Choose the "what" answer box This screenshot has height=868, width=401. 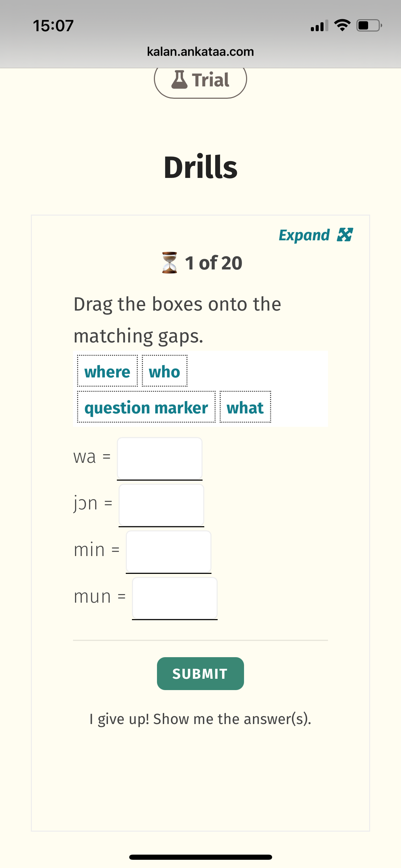[x=245, y=407]
